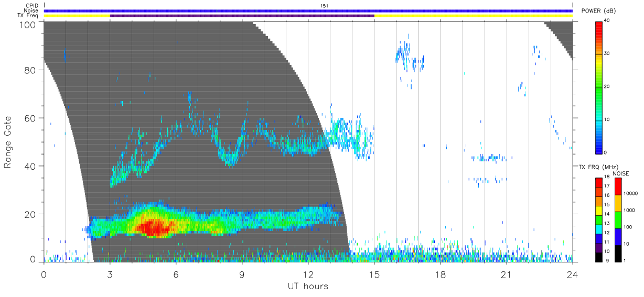Click the 6 tick on the UT hours axis

coord(176,274)
